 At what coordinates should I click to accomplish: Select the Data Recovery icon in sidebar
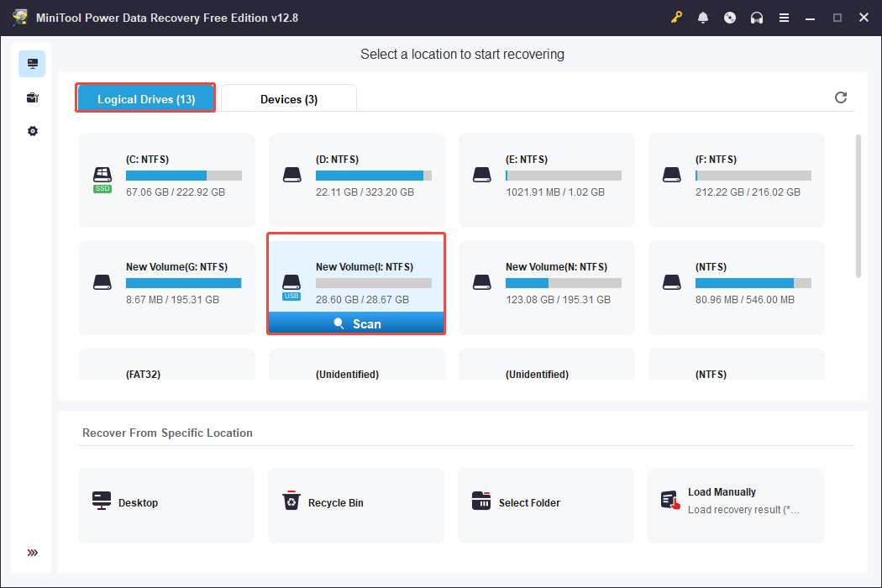(32, 63)
